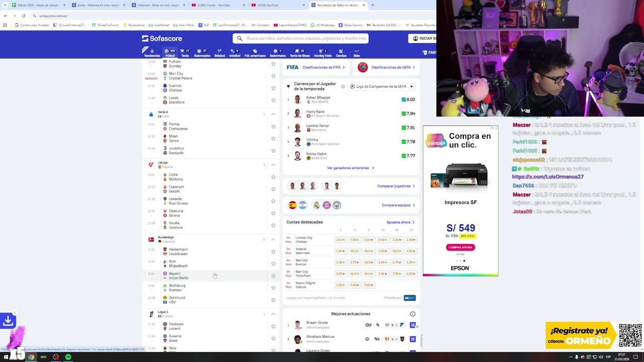Open Comparar jugadores
Image resolution: width=644 pixels, height=362 pixels.
pos(396,186)
